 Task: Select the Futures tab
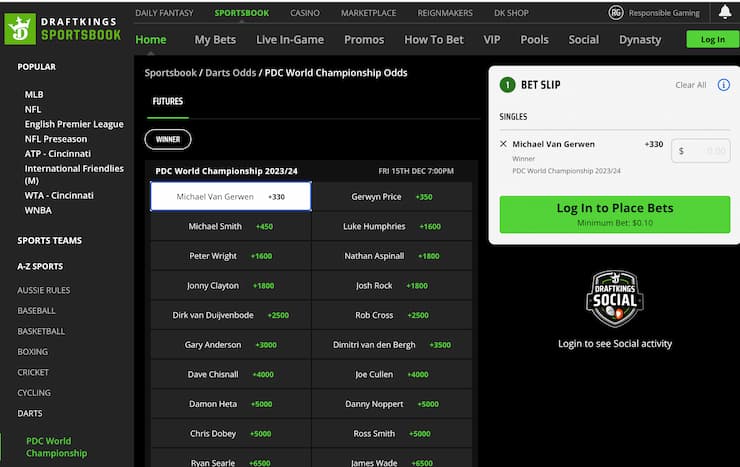168,101
